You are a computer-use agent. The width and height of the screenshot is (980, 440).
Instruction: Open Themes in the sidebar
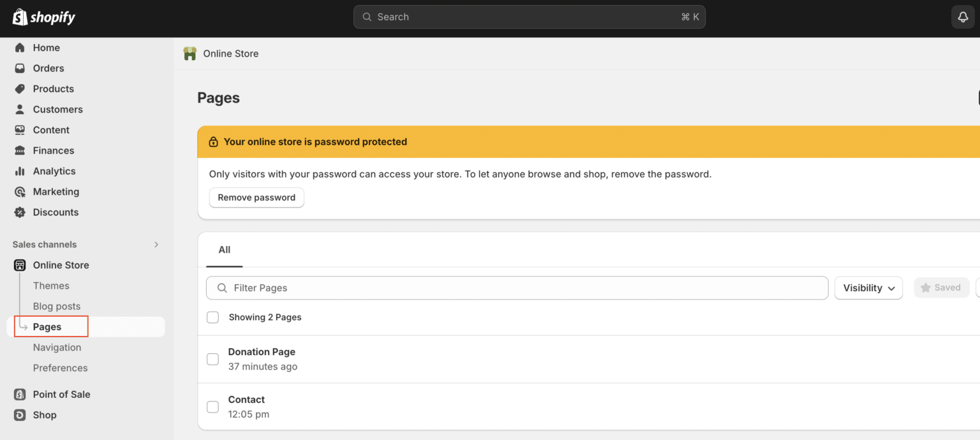(51, 285)
